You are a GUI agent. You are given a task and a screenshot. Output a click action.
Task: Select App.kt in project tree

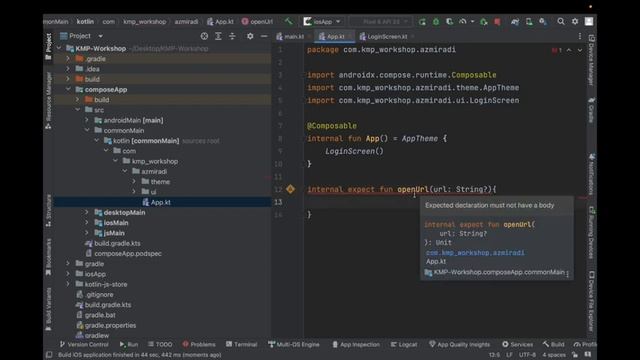click(x=160, y=202)
